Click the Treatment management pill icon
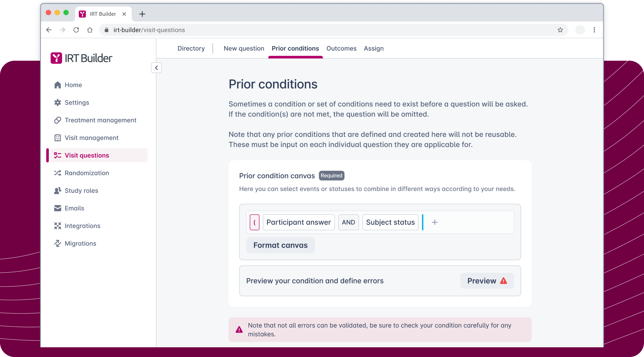The width and height of the screenshot is (644, 357). (57, 120)
